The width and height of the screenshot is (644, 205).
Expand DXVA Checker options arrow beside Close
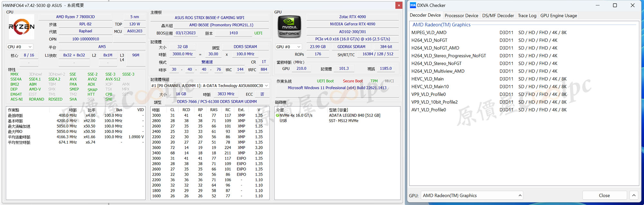pos(634,195)
